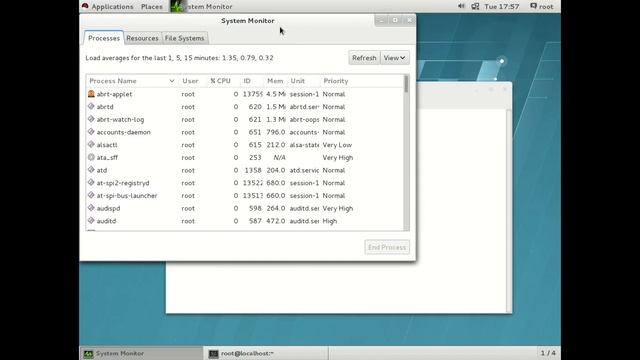This screenshot has height=360, width=640.
Task: Switch to System Monitor taskbar button
Action: coord(141,353)
